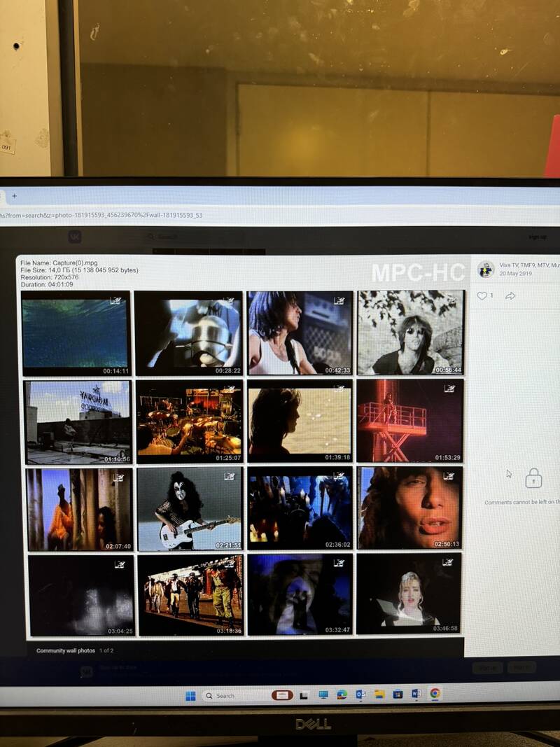Image resolution: width=560 pixels, height=747 pixels.
Task: Click the 00:14:11 timestamp label
Action: click(x=115, y=371)
